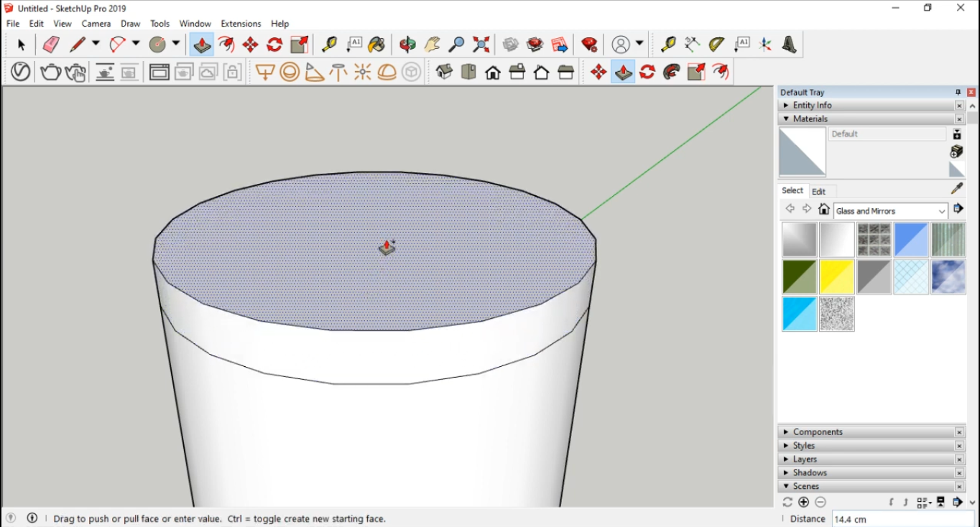Select the Offset tool in top toolbar
The height and width of the screenshot is (527, 980).
click(226, 45)
